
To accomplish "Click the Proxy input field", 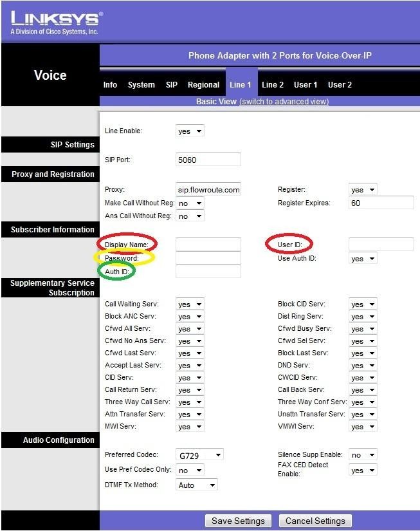I will (x=208, y=190).
